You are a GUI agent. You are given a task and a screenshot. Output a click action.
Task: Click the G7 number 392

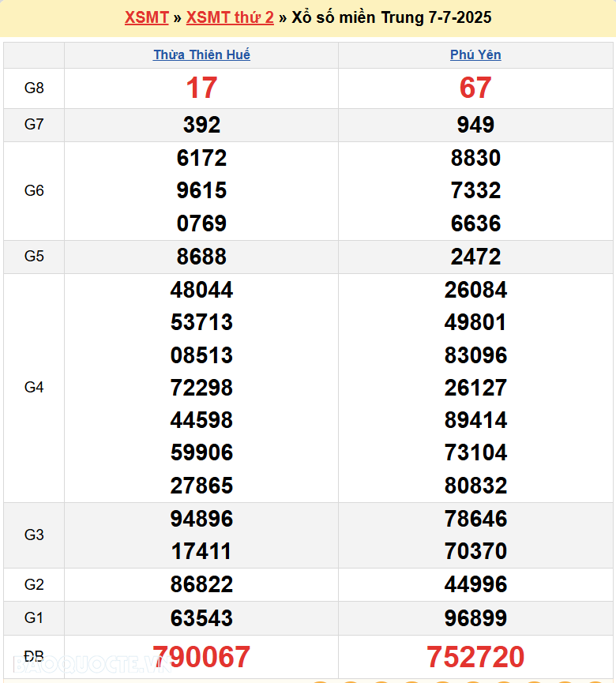[x=201, y=125]
